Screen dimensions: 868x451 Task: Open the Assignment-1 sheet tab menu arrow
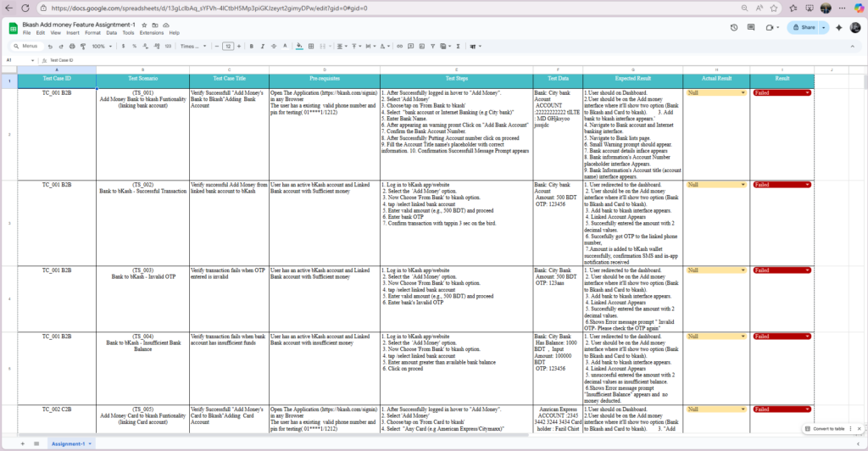[x=90, y=444]
